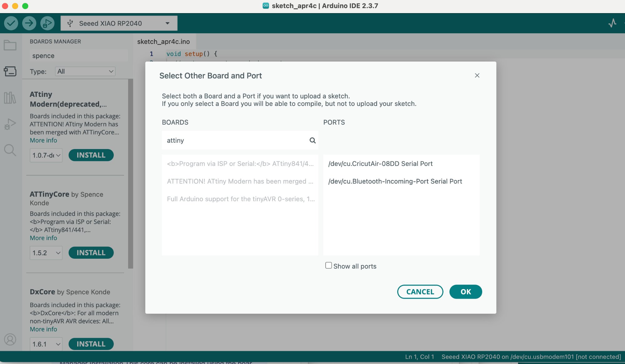Expand the Seeed XIAO RP2040 board selector
Viewport: 625px width, 364px height.
119,23
